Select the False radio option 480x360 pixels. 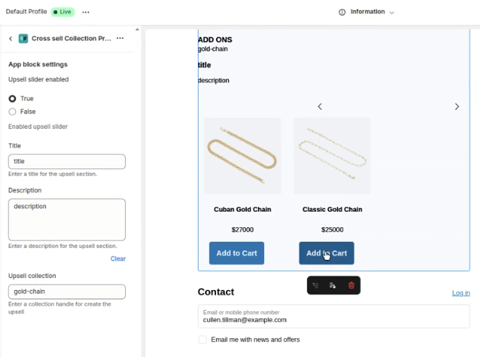click(x=12, y=112)
